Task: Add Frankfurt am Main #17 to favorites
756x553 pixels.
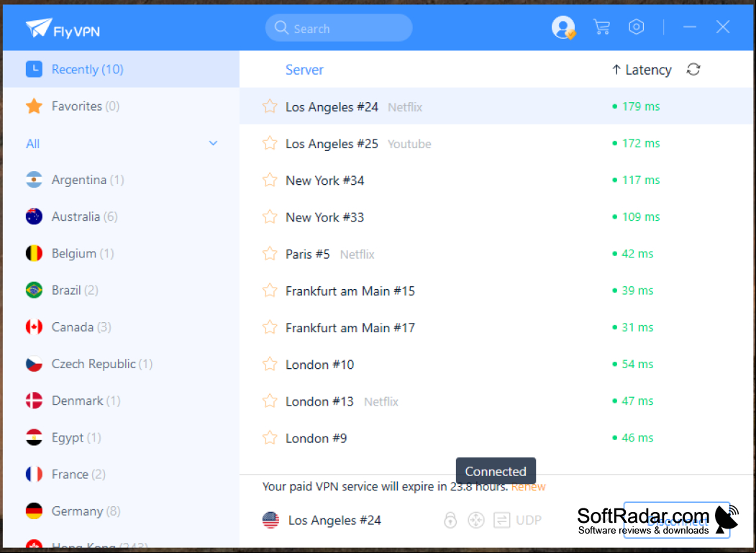Action: pos(270,327)
